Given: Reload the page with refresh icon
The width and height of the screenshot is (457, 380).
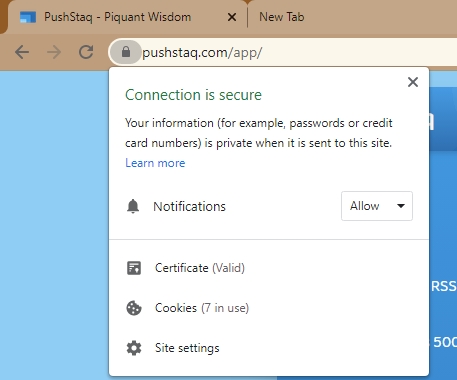Looking at the screenshot, I should [x=86, y=52].
